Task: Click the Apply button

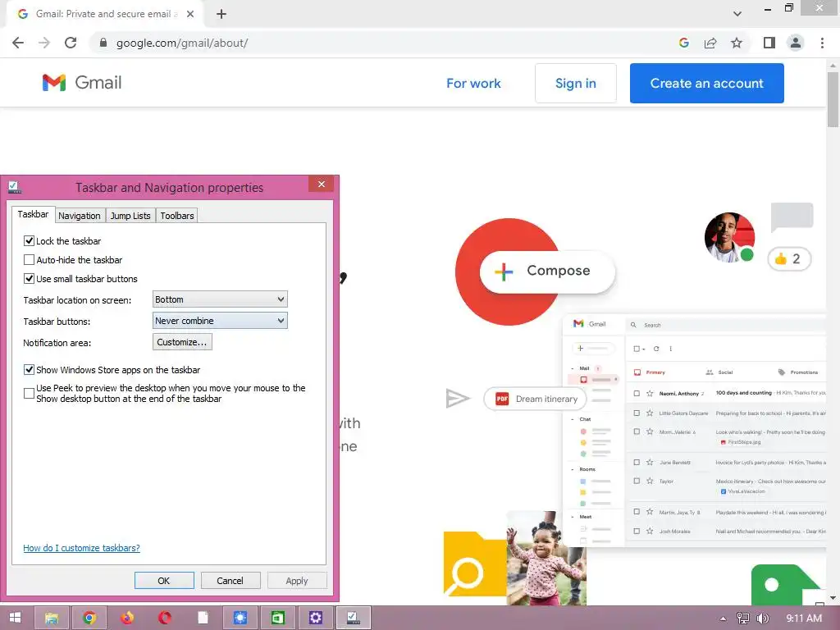Action: point(297,581)
